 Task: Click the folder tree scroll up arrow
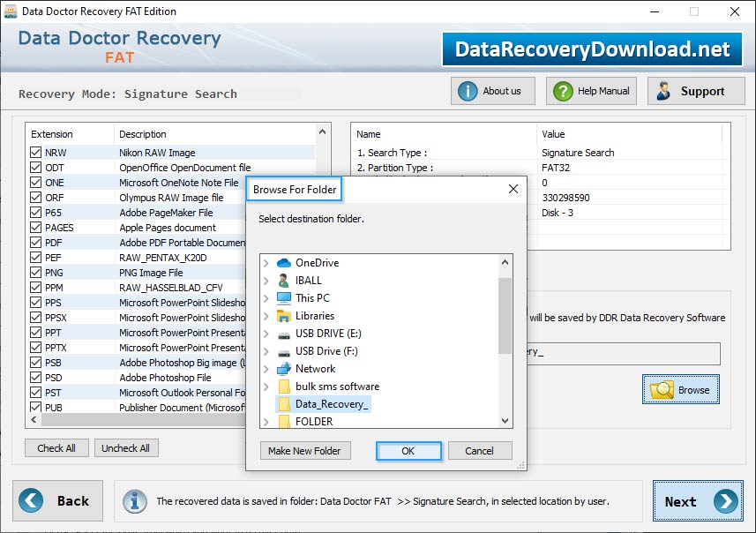tap(505, 262)
